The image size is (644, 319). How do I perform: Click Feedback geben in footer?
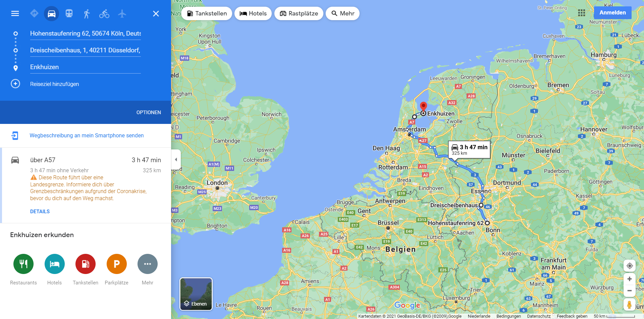572,316
